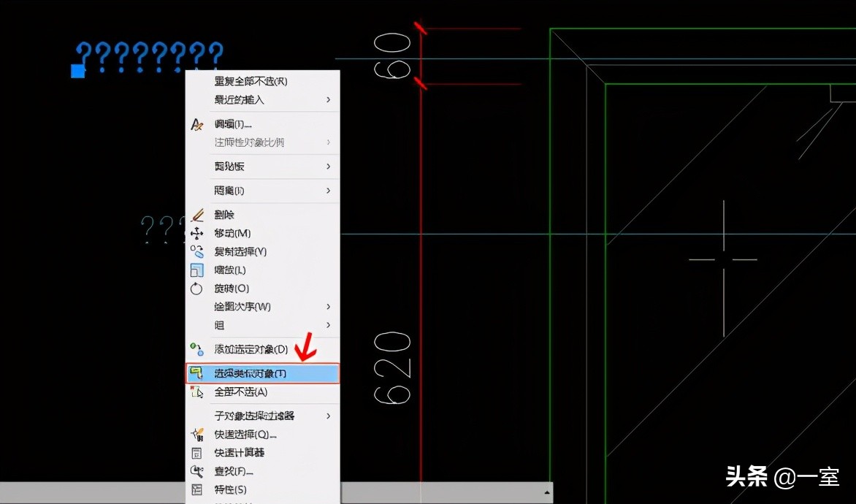
Task: Select the Add Selected icon (添加选定对象)
Action: pyautogui.click(x=196, y=348)
